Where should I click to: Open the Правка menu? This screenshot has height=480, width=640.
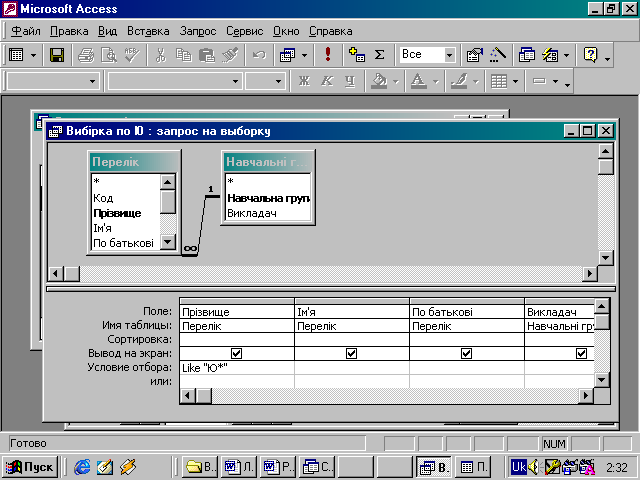[69, 31]
